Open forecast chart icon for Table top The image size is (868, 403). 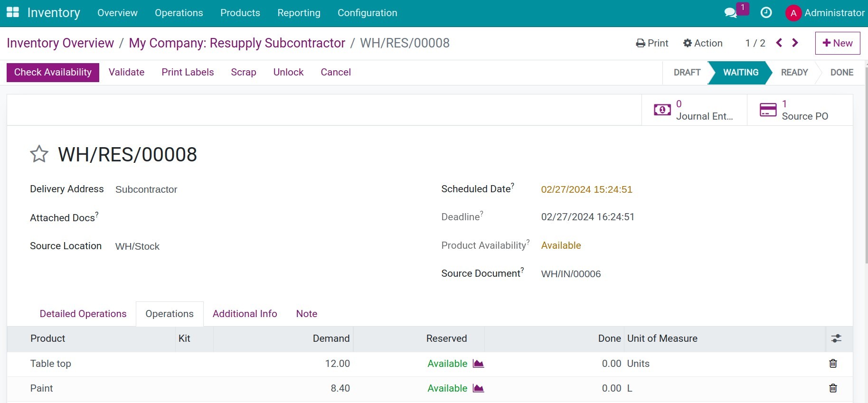(x=478, y=364)
